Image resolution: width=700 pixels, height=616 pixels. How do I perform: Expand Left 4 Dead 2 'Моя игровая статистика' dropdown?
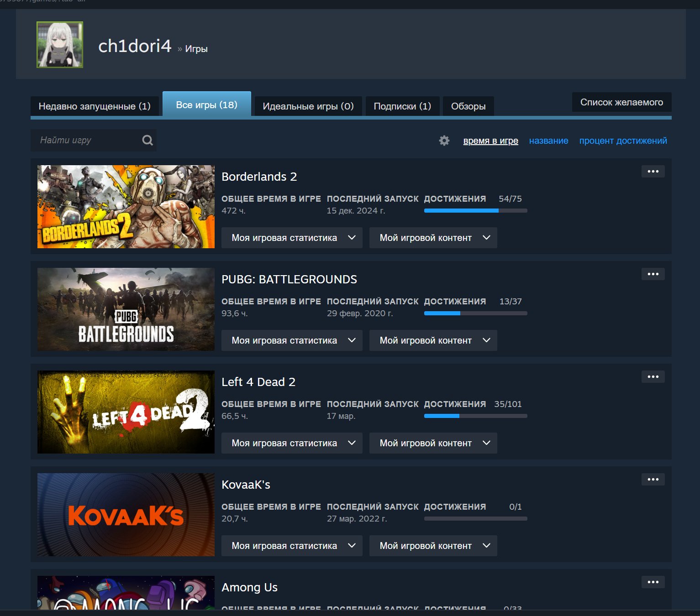pos(292,443)
